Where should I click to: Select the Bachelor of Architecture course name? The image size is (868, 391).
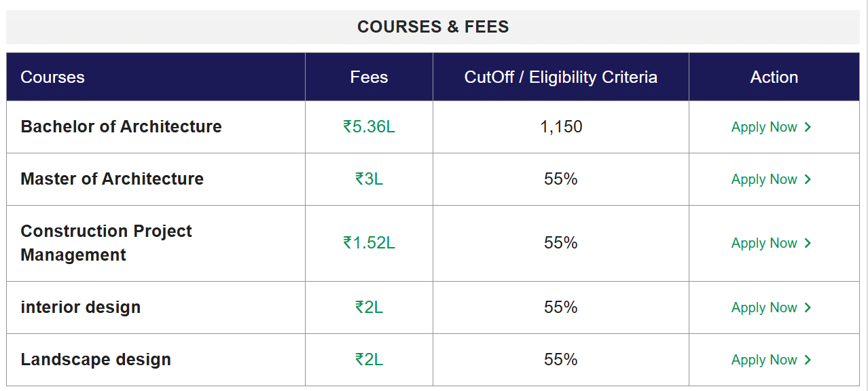(x=121, y=127)
